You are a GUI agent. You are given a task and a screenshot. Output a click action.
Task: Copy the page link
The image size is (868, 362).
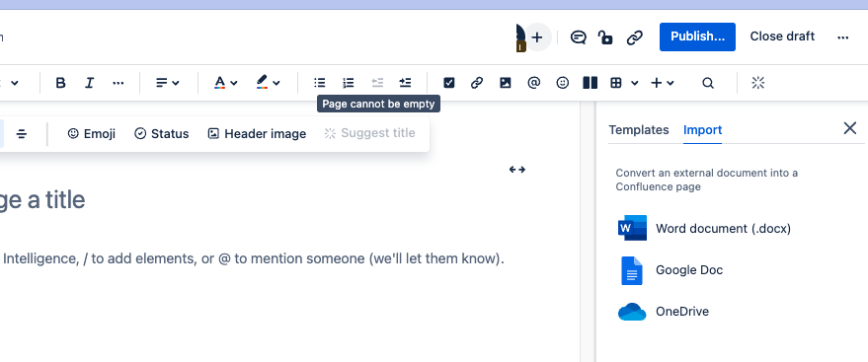[x=634, y=37]
